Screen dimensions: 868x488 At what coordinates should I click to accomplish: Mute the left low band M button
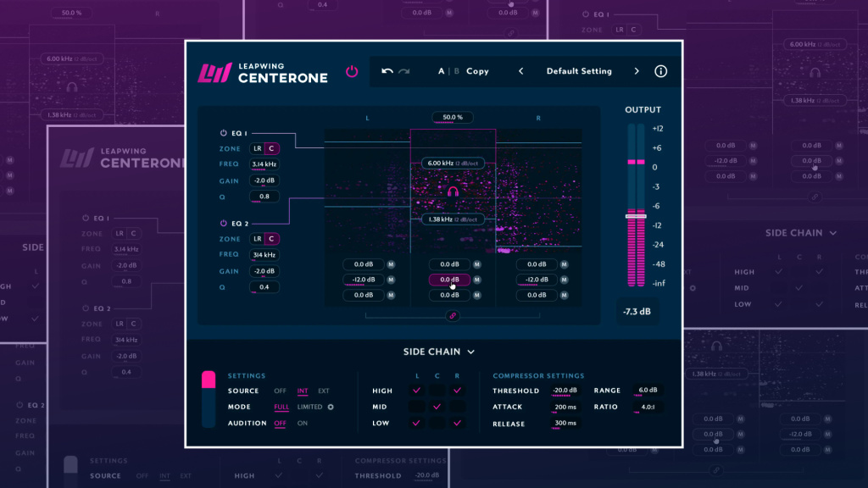click(391, 295)
